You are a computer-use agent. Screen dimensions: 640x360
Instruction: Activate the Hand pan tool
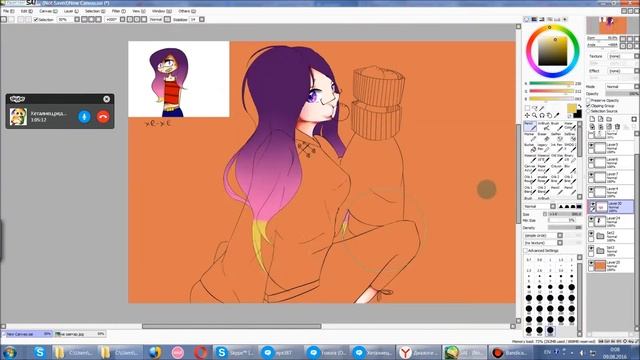(549, 116)
